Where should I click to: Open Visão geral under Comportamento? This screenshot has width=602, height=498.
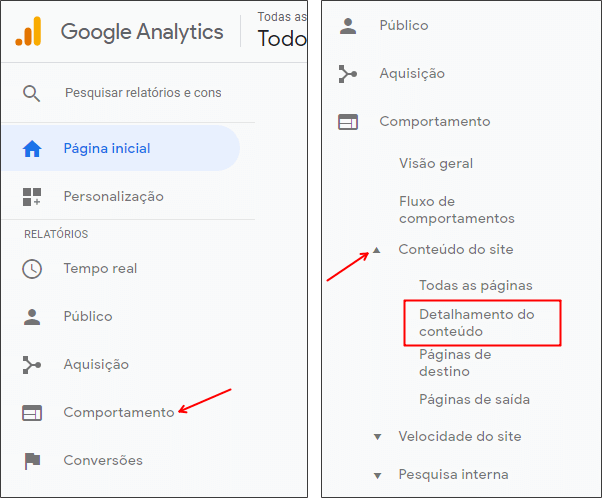tap(436, 164)
